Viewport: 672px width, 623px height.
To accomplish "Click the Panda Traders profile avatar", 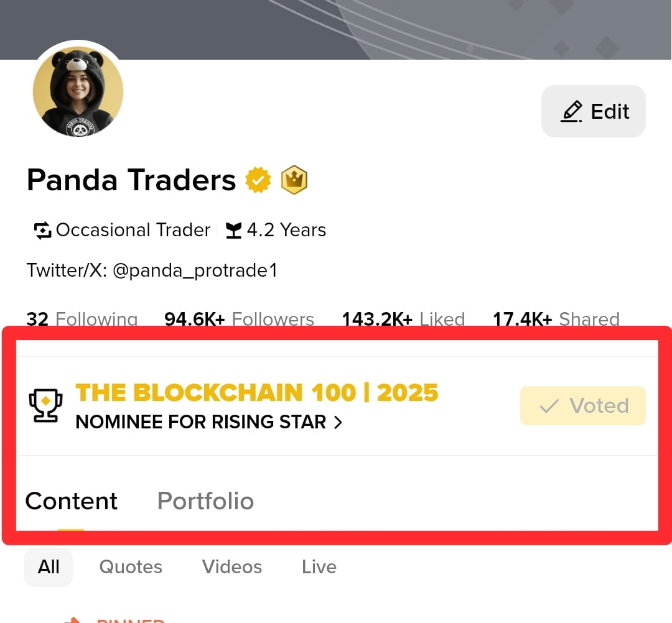I will pos(78,91).
